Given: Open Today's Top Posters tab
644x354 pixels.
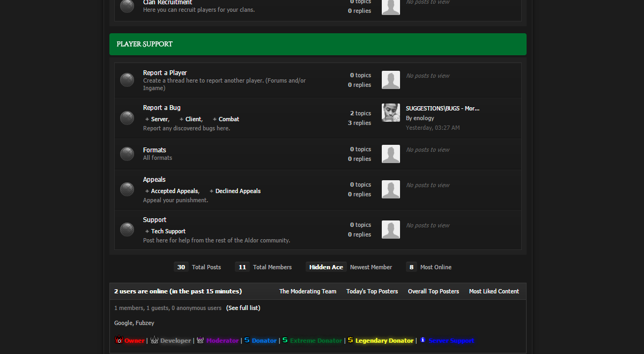Looking at the screenshot, I should 372,291.
